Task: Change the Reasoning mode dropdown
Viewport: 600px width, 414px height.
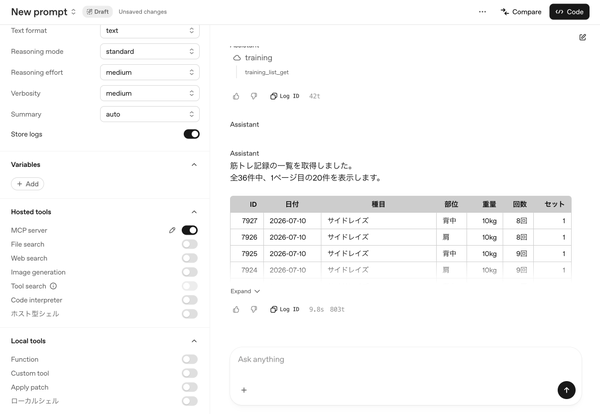Action: coord(150,51)
